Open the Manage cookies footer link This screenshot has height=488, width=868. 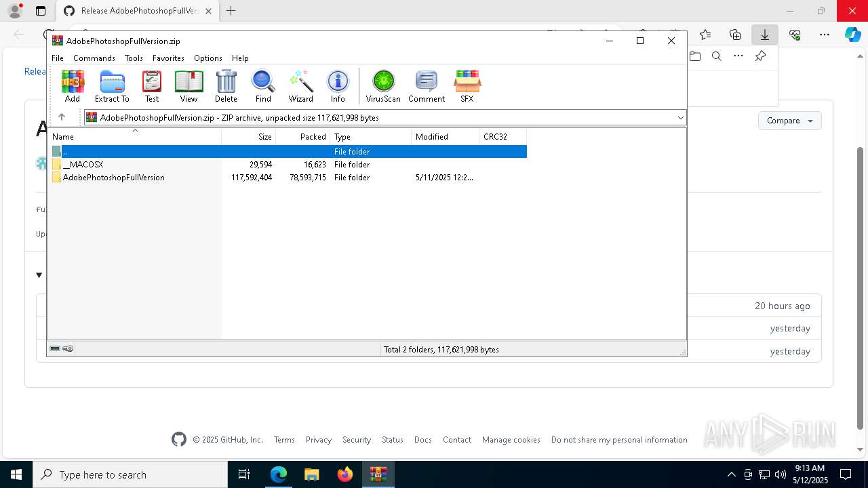point(511,440)
